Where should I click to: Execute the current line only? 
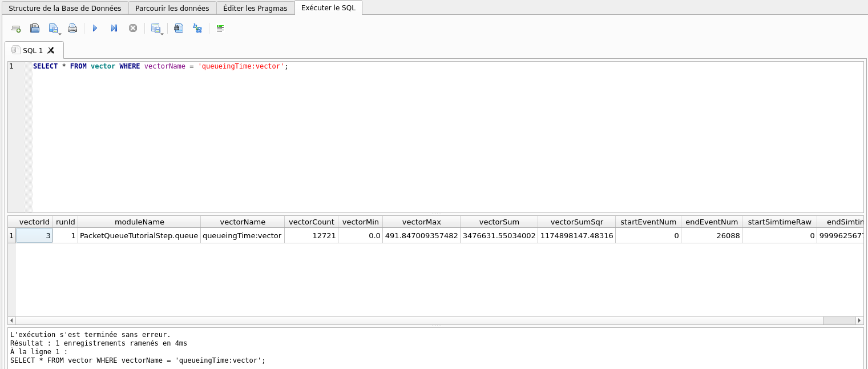[114, 28]
